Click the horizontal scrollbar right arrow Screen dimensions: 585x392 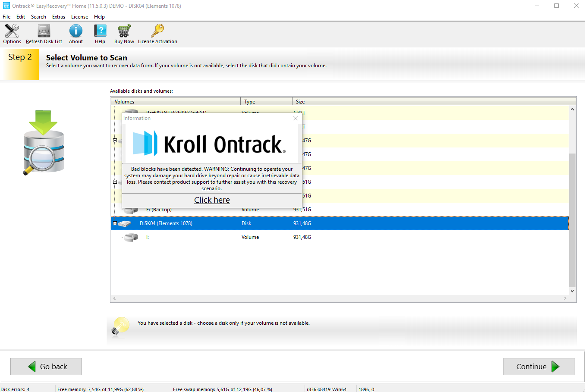[565, 298]
